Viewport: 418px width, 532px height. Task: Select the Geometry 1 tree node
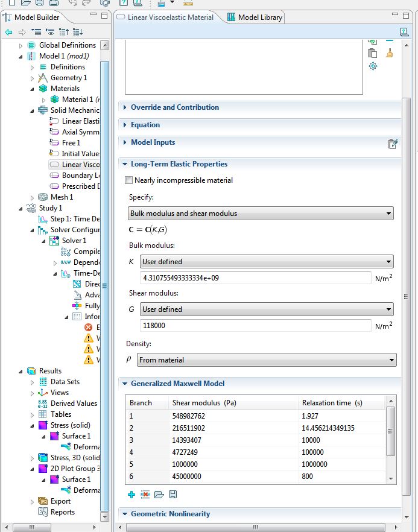coord(68,78)
